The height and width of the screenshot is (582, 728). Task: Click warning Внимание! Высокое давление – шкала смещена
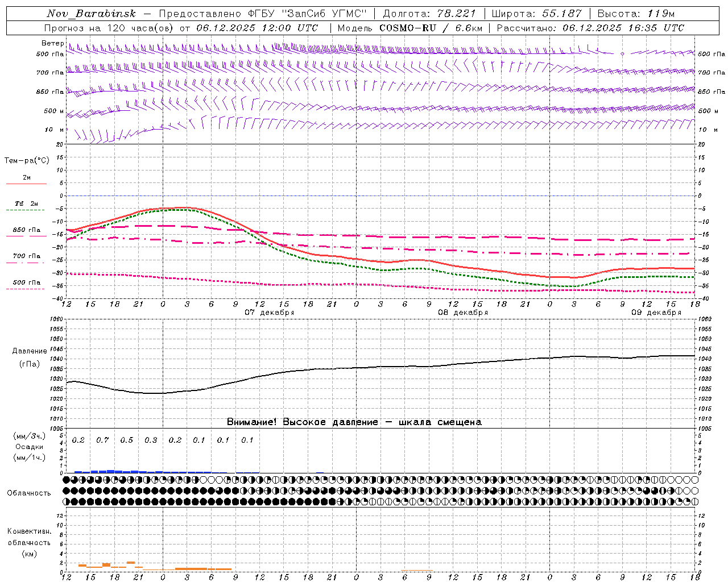(x=354, y=422)
